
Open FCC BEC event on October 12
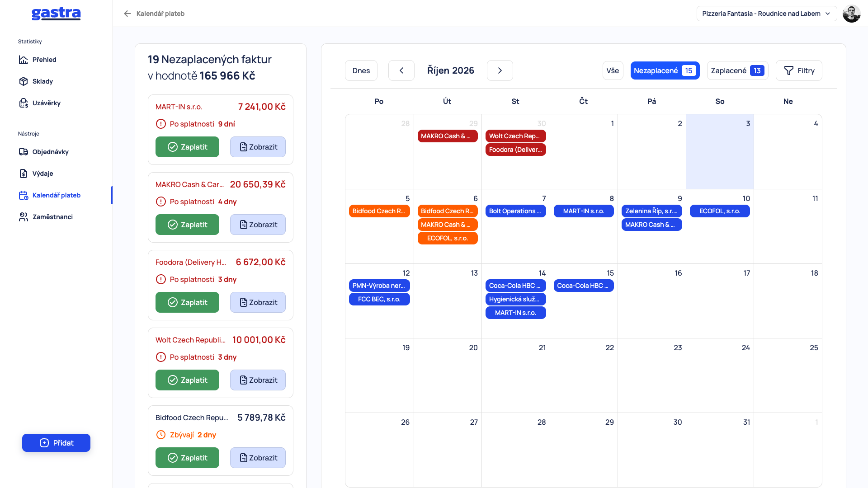click(x=379, y=299)
